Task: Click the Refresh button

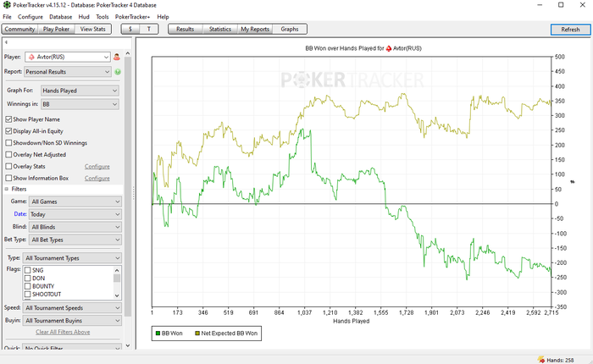Action: [x=570, y=30]
